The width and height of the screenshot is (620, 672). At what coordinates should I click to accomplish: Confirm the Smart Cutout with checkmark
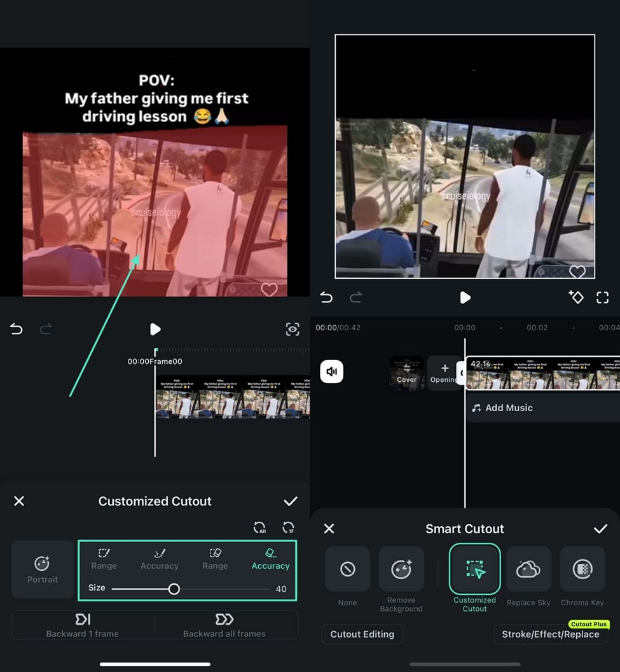(600, 528)
